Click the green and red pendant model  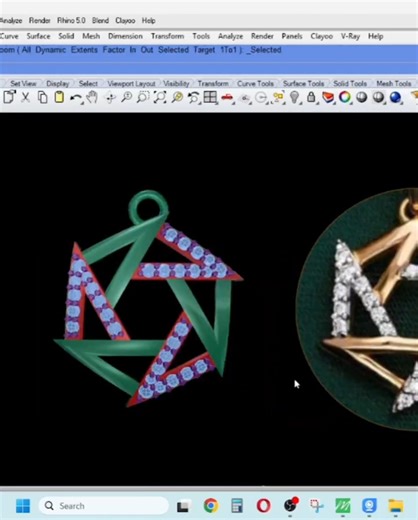click(149, 299)
